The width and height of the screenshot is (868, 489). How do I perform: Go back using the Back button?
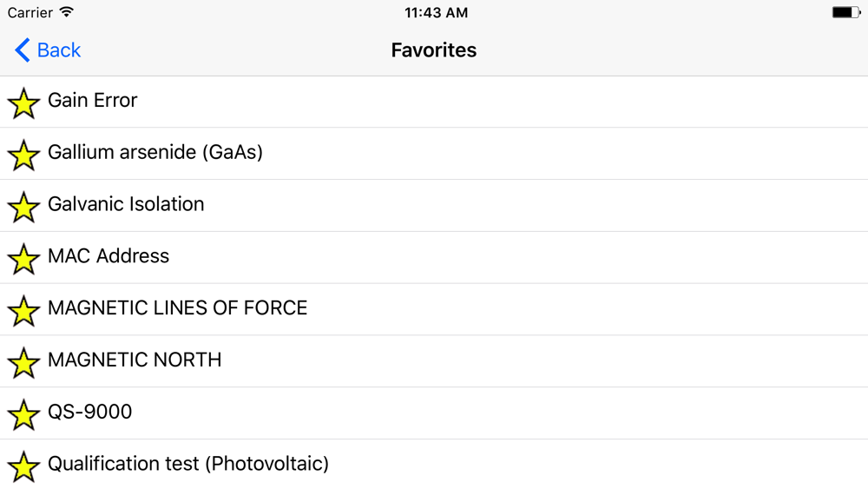coord(48,50)
